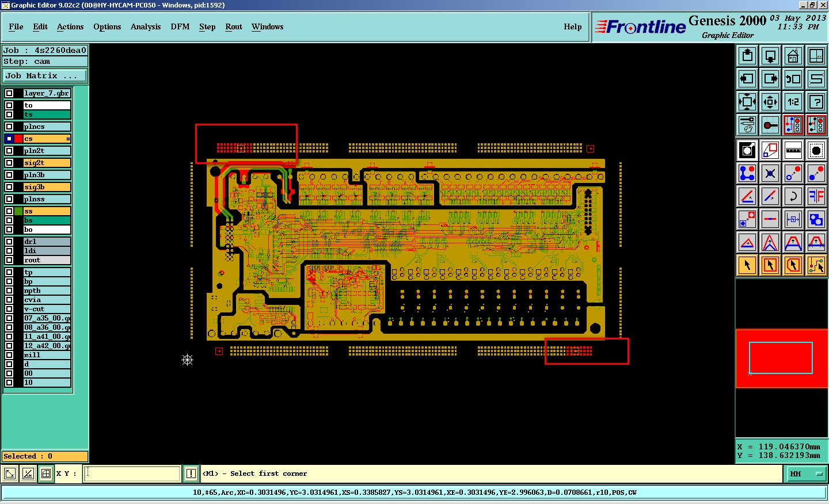829x504 pixels.
Task: Click the pan up arrow icon
Action: coord(747,56)
